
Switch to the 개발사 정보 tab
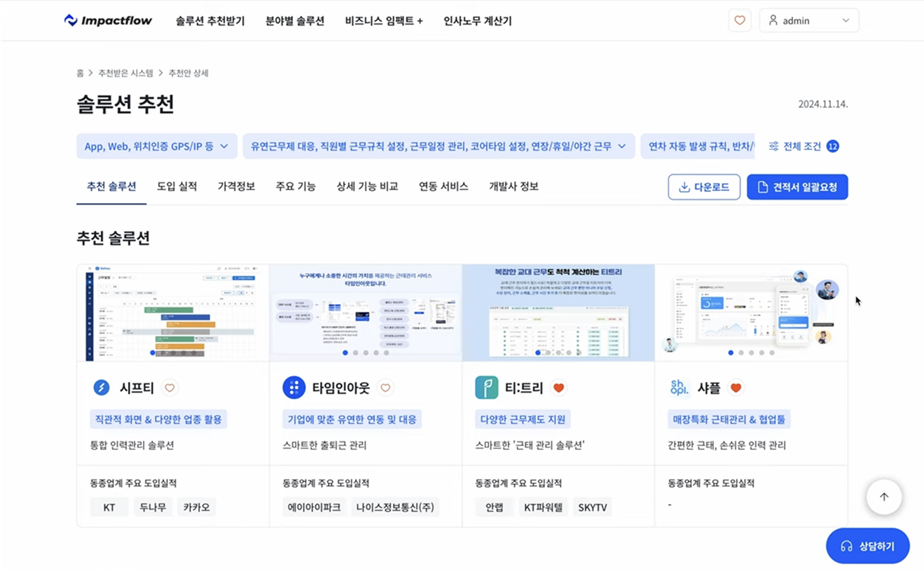point(514,187)
